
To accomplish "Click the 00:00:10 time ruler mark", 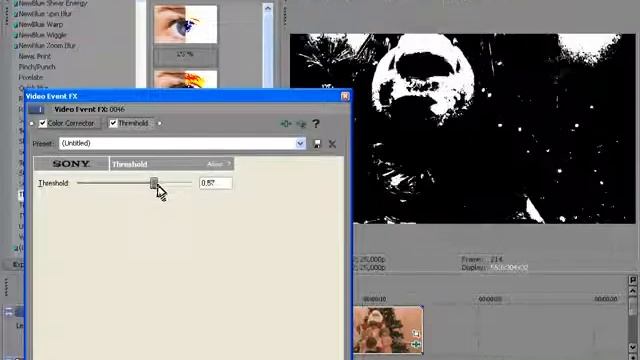I will click(374, 299).
